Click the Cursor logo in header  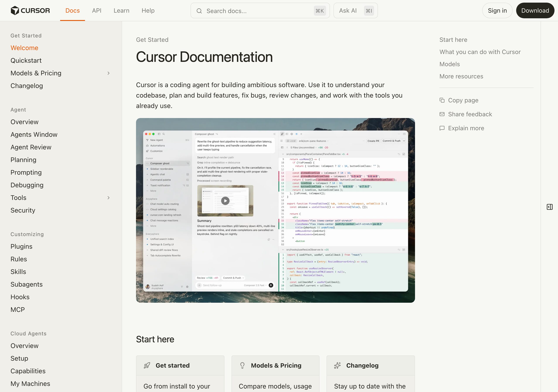point(30,10)
